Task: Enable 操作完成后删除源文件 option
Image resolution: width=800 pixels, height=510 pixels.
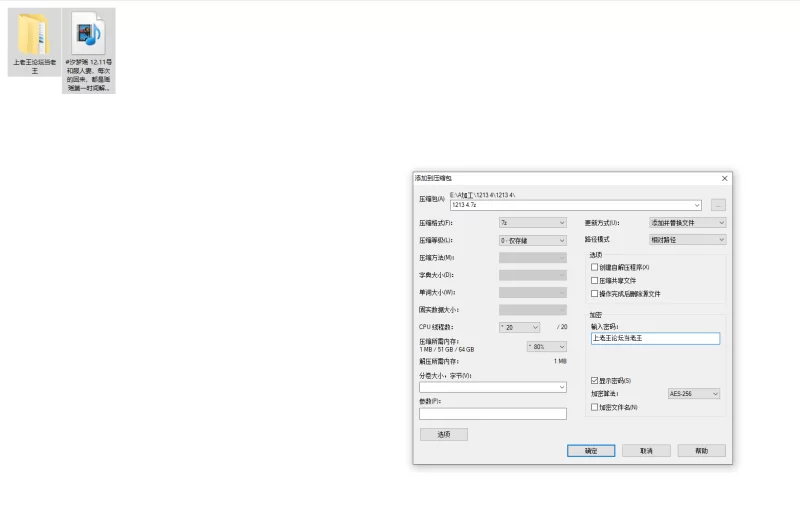Action: click(595, 294)
